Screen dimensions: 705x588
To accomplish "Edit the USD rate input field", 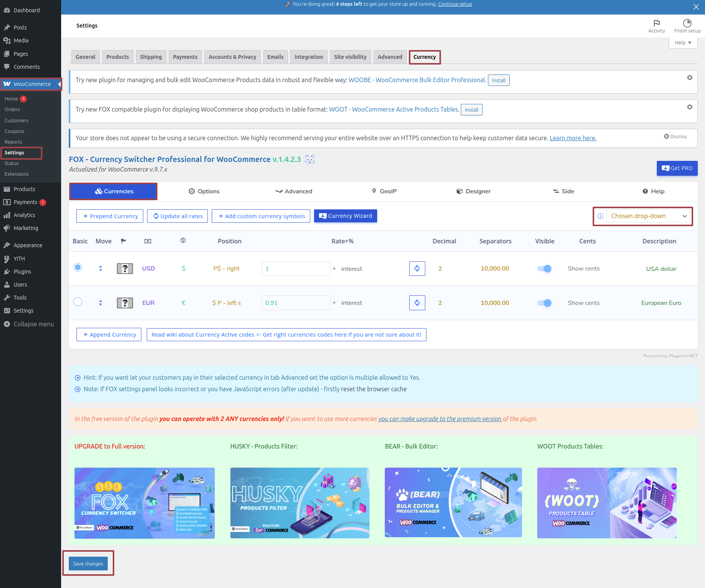I will coord(296,269).
